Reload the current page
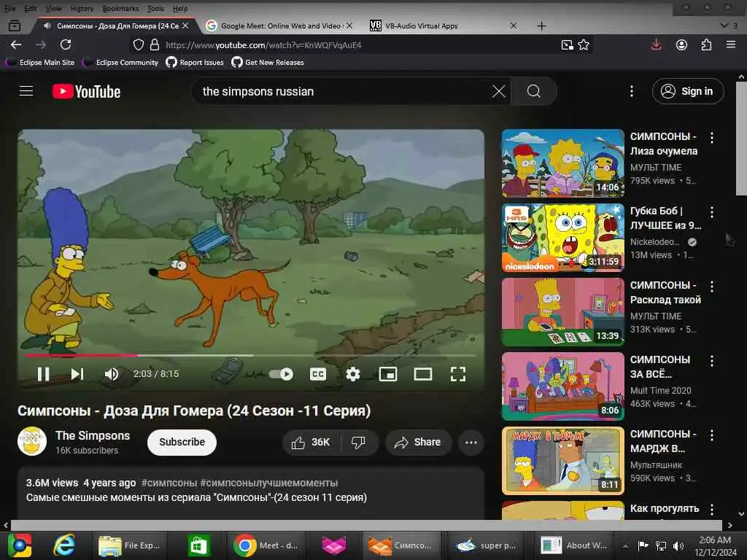The height and width of the screenshot is (560, 747). click(66, 44)
